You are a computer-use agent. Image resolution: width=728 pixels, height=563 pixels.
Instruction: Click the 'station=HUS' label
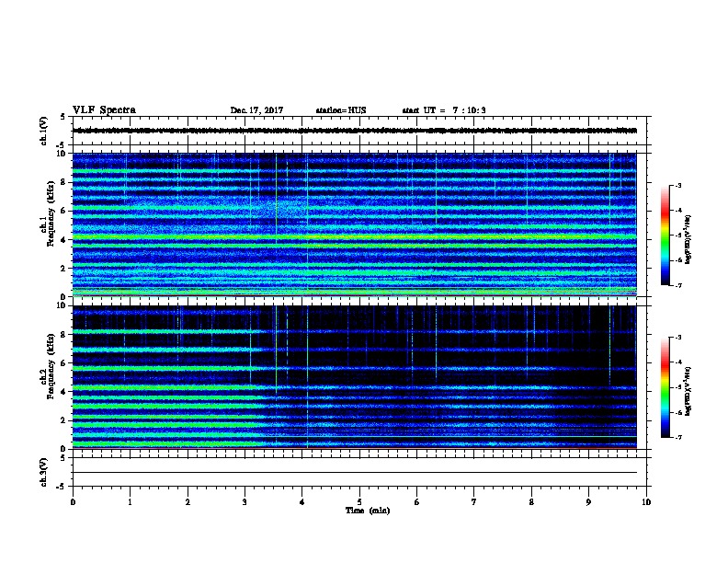(x=341, y=110)
